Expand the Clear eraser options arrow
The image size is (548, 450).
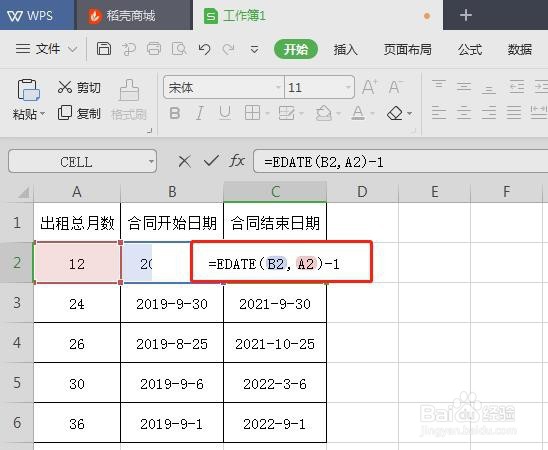410,113
